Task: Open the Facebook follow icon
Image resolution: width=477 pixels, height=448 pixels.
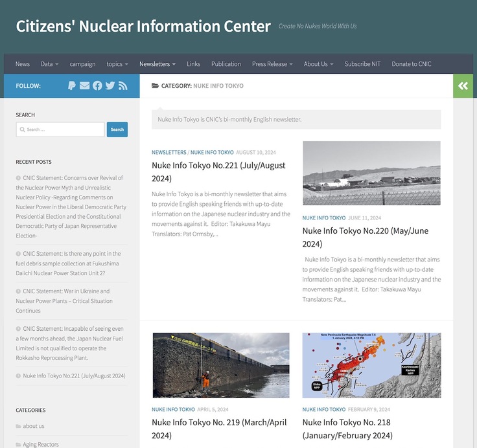Action: pos(97,85)
